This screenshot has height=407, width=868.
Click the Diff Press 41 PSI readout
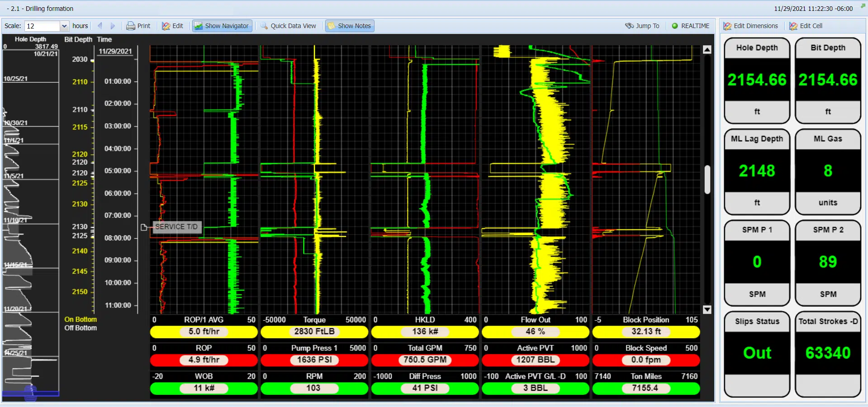pos(425,388)
